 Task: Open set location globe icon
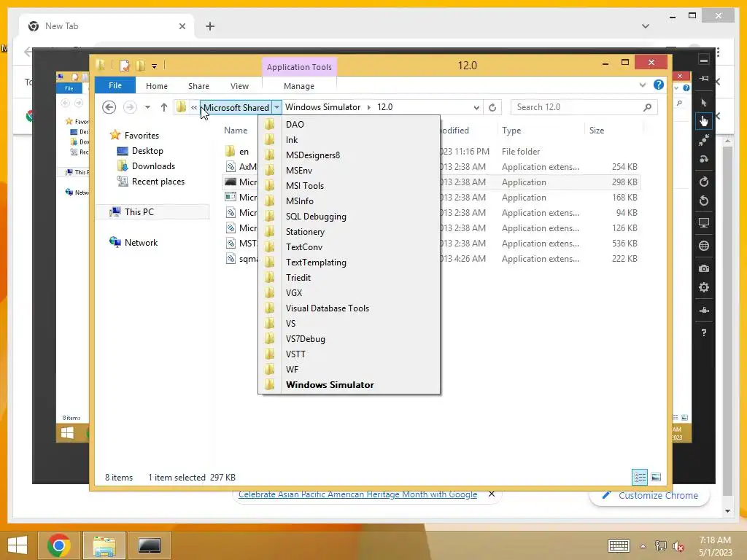704,246
